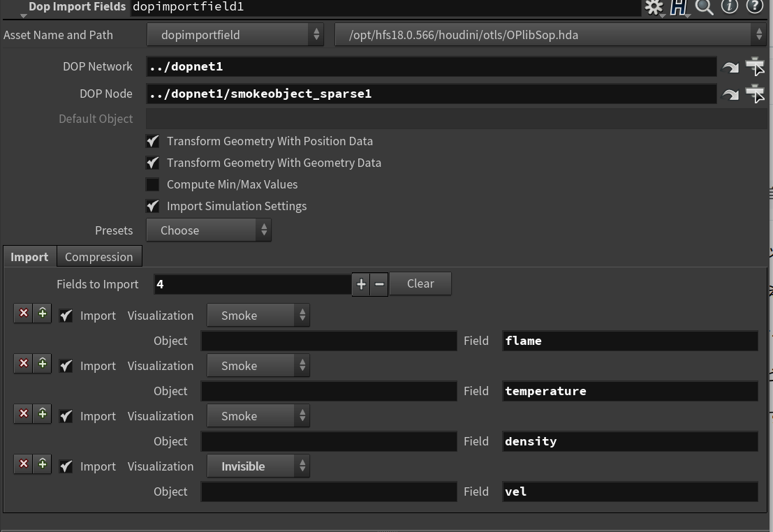
Task: Click the Presets label
Action: pyautogui.click(x=114, y=231)
